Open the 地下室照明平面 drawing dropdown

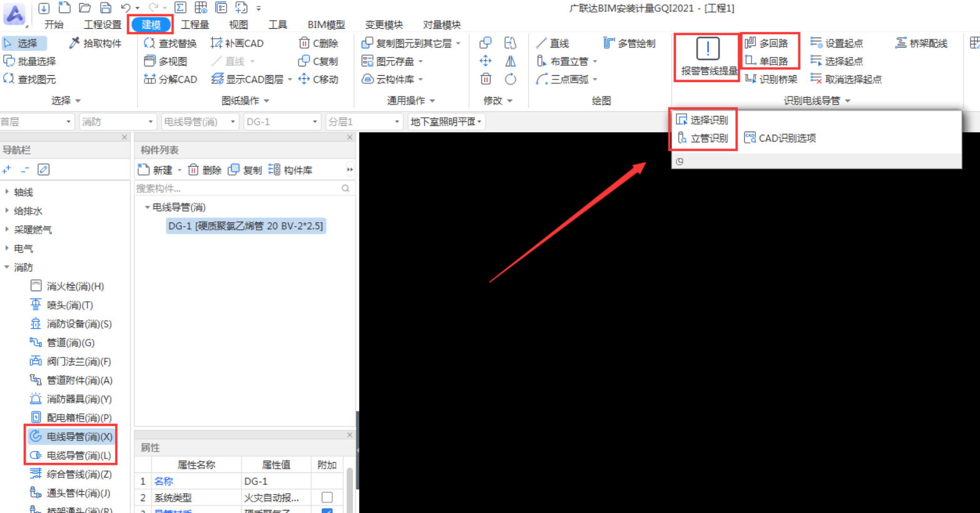(446, 122)
